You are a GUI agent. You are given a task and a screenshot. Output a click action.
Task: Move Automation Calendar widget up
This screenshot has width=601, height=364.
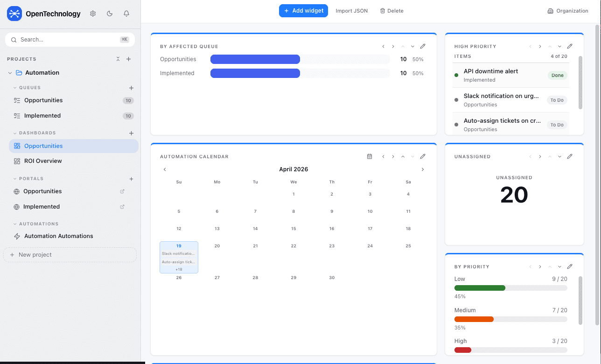403,156
